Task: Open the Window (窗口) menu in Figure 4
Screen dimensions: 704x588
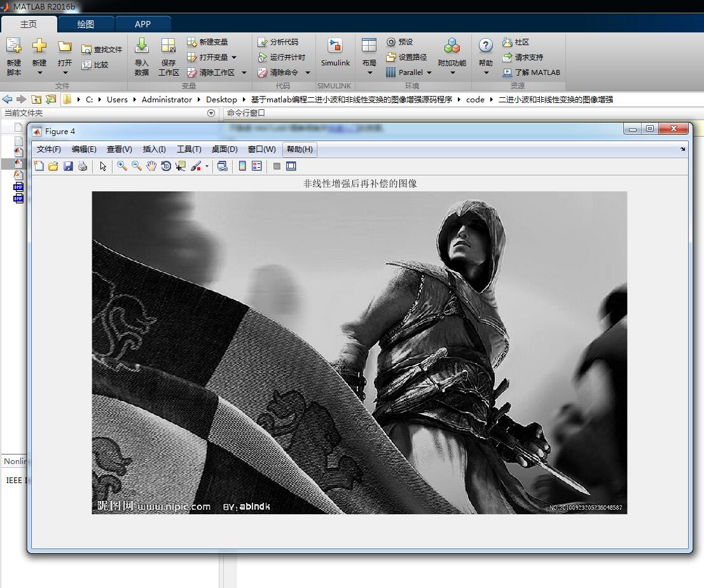Action: tap(262, 149)
